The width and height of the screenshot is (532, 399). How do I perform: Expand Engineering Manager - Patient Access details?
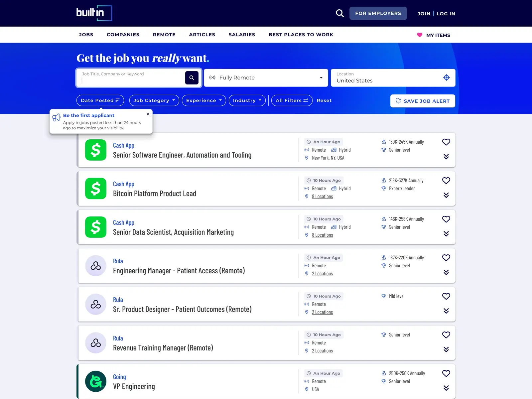click(446, 272)
